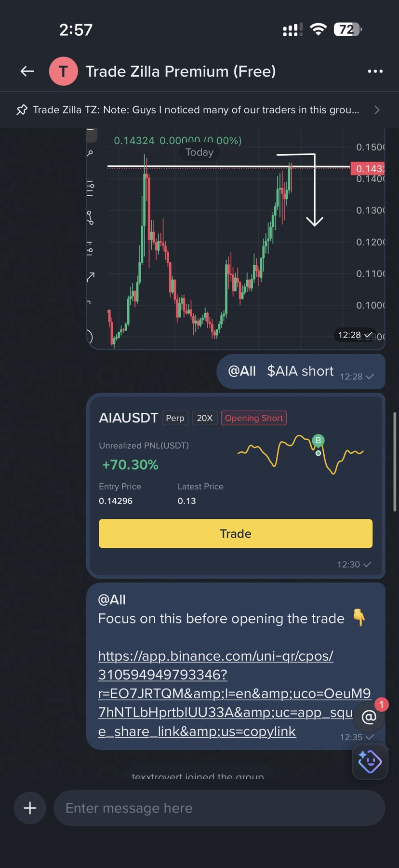Tap the Today date label on chart
Image resolution: width=399 pixels, height=868 pixels.
tap(199, 152)
